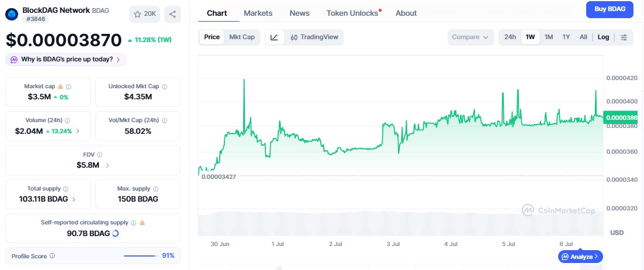The image size is (644, 270).
Task: Click circulating supply warning triangle icon
Action: (x=142, y=222)
